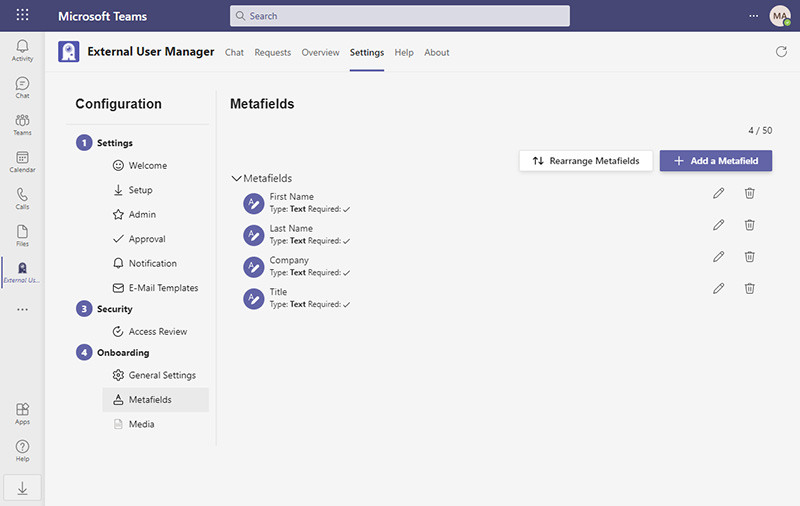Image resolution: width=800 pixels, height=506 pixels.
Task: Open E-Mail Templates page
Action: point(156,288)
